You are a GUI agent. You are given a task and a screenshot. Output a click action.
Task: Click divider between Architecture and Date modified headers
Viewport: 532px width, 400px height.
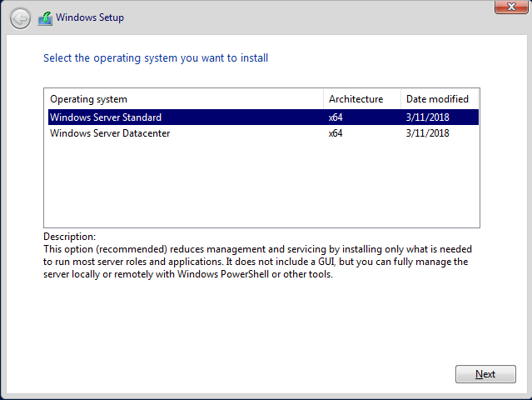coord(400,99)
